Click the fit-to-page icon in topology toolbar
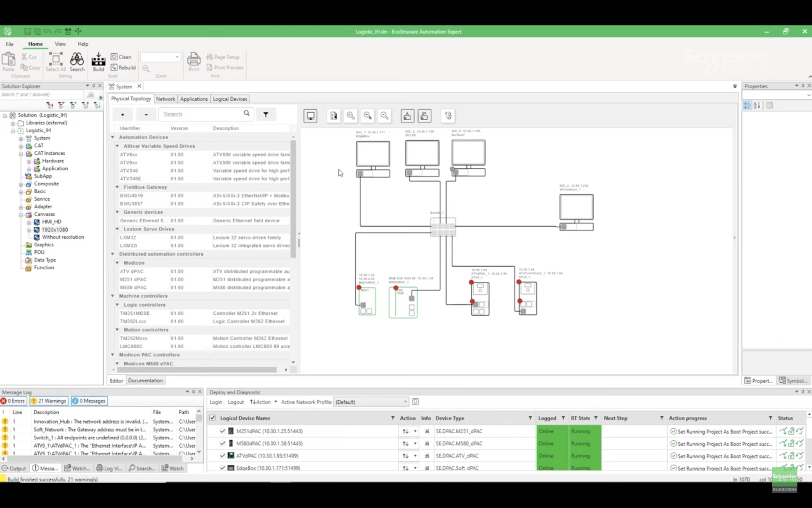 pos(334,116)
